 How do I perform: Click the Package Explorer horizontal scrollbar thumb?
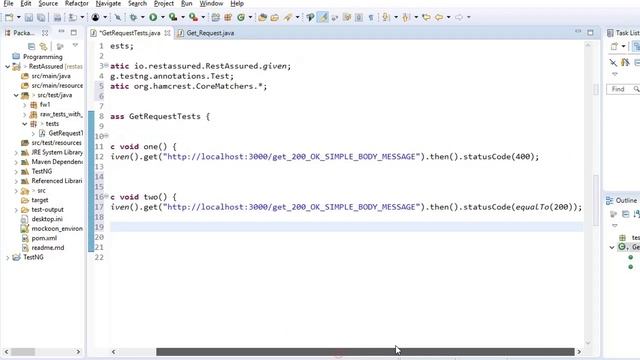23,351
